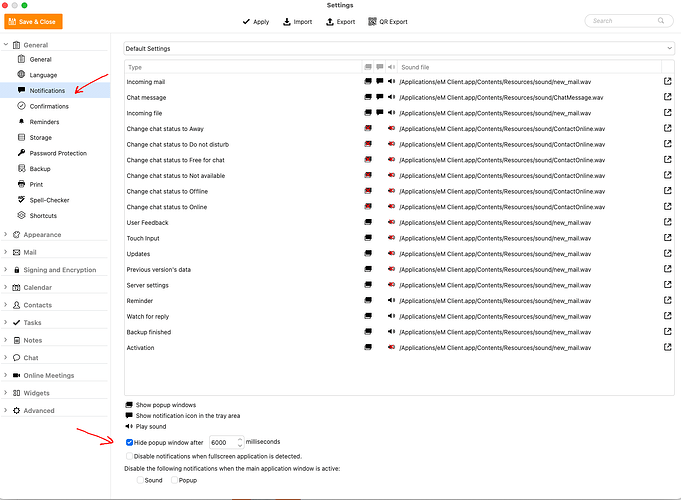The width and height of the screenshot is (681, 500).
Task: Expand the Tasks section
Action: pos(6,322)
